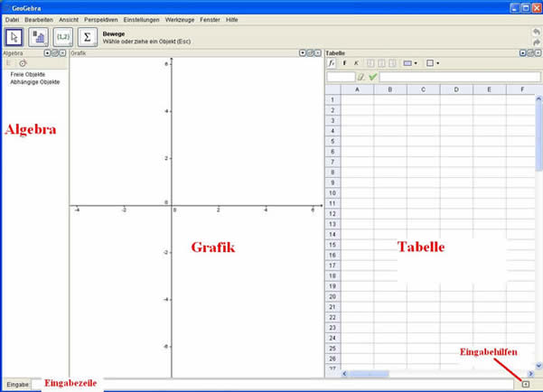The image size is (543, 392).
Task: Click the cell name box field
Action: click(341, 77)
